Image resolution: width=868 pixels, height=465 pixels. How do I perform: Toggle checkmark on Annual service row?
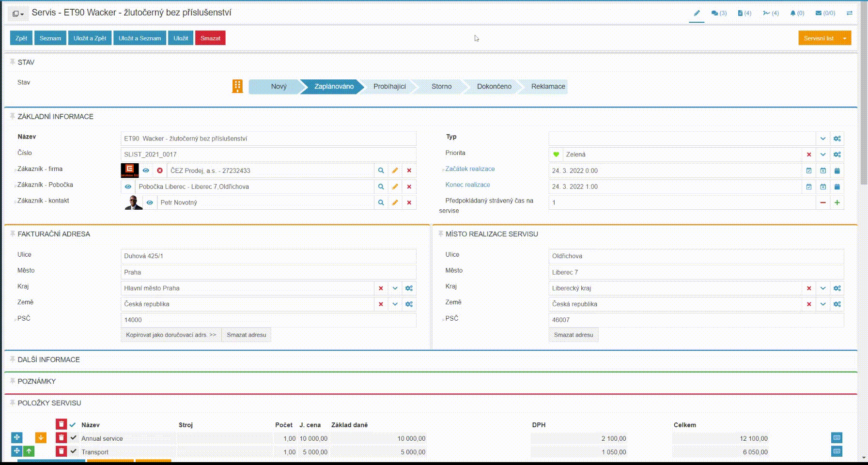[x=74, y=438]
